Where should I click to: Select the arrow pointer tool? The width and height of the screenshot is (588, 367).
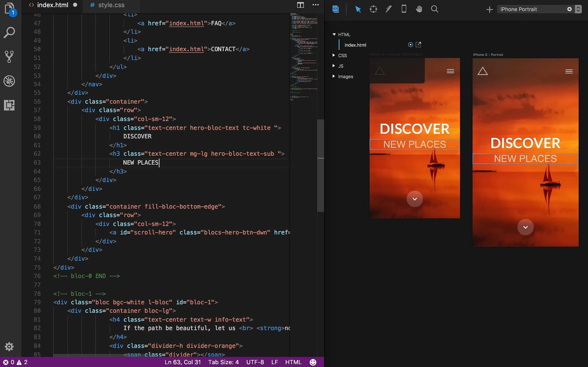point(358,9)
